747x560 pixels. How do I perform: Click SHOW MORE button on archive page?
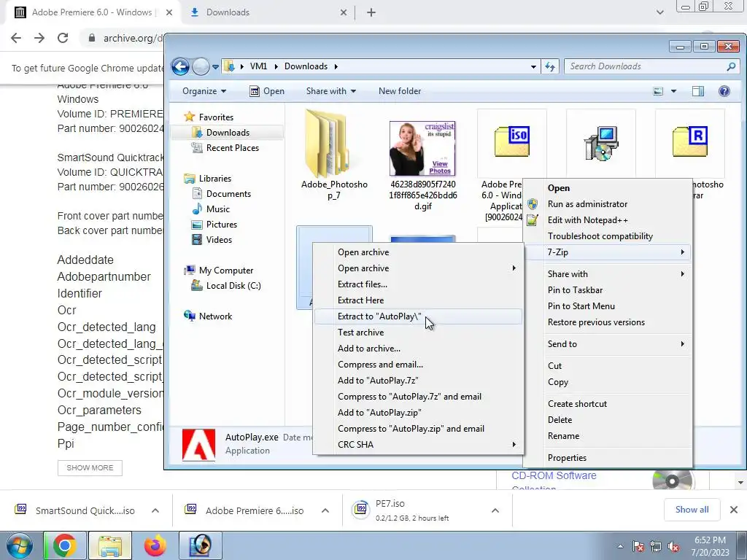coord(90,467)
